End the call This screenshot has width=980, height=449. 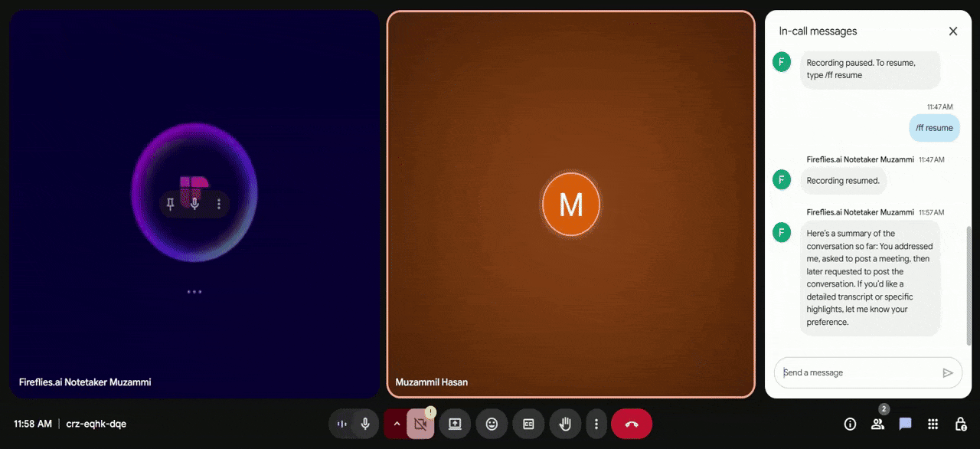point(632,424)
